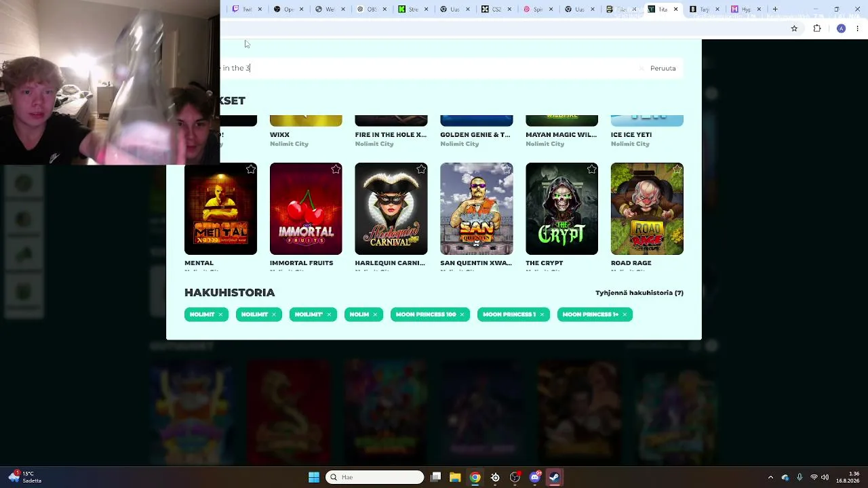Click the WIXX game title
The width and height of the screenshot is (868, 488).
[x=279, y=135]
